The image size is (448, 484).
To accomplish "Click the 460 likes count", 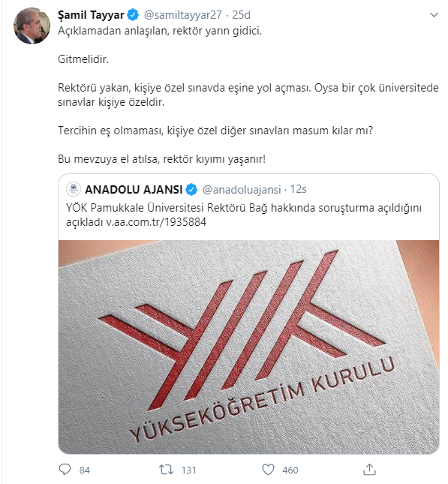I will pos(290,470).
